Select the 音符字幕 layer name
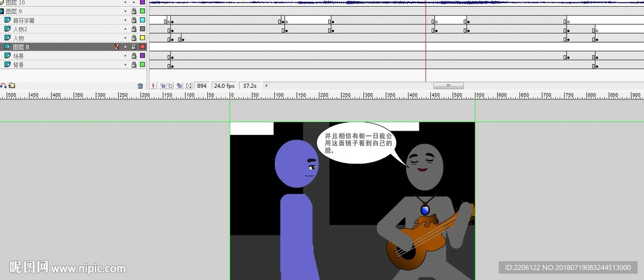 [24, 20]
